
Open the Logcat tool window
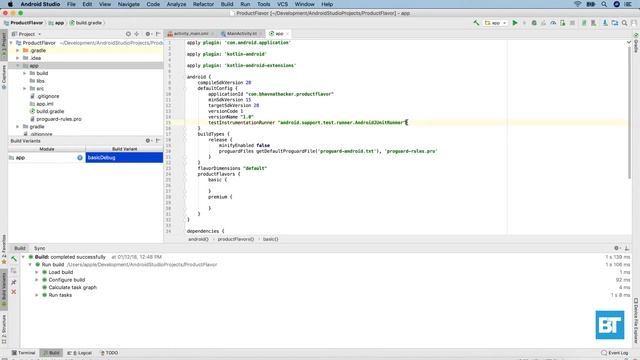pos(80,353)
